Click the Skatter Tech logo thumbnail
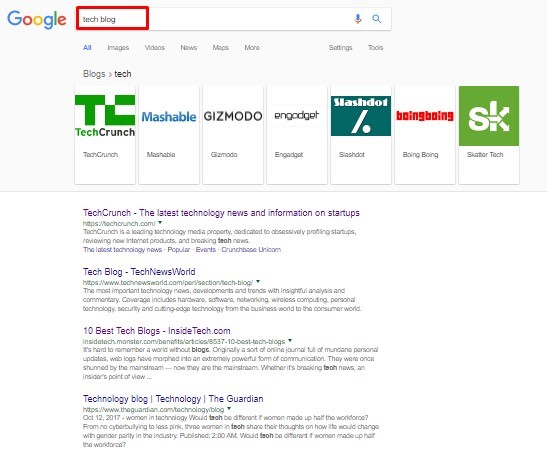 tap(489, 116)
